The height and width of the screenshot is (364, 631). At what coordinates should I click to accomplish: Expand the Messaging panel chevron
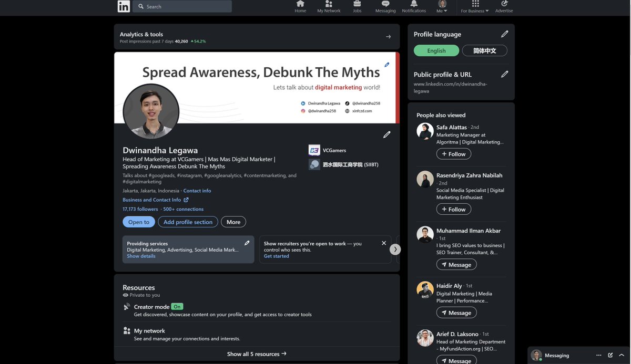pyautogui.click(x=622, y=355)
